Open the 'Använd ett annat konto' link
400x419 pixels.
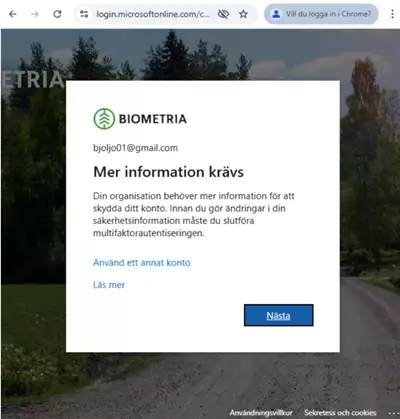142,263
